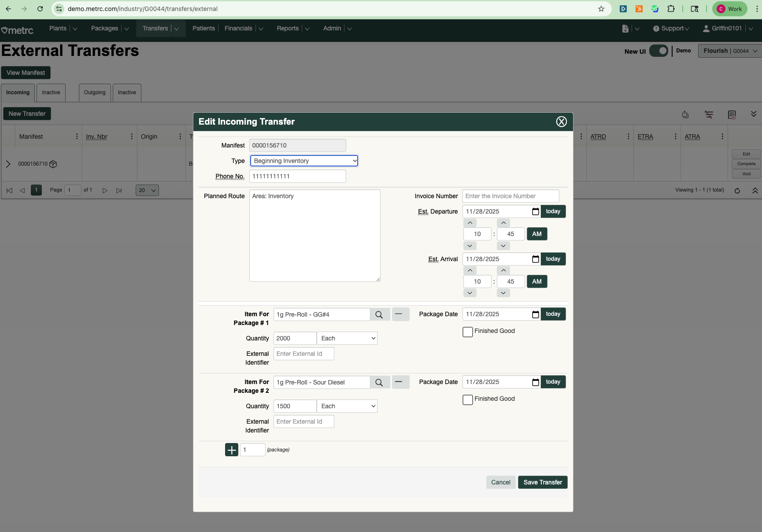Remove Package # 2 with minus icon
This screenshot has height=532, width=762.
pyautogui.click(x=400, y=382)
